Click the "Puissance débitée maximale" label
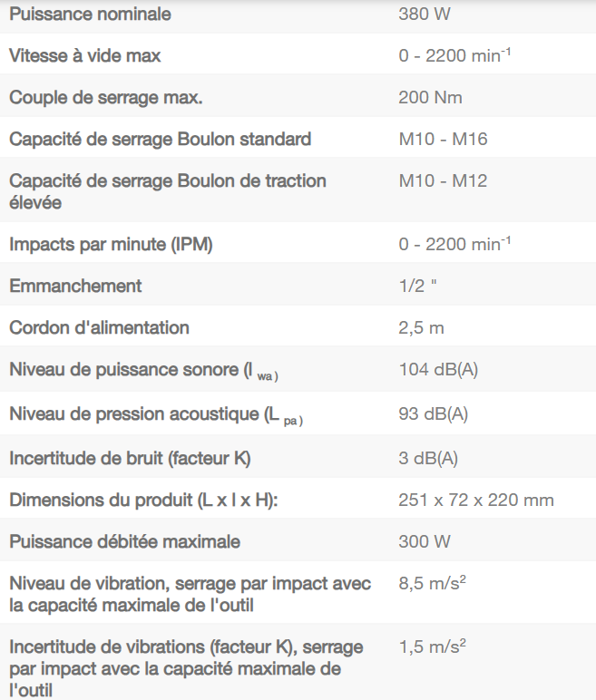 click(x=124, y=541)
